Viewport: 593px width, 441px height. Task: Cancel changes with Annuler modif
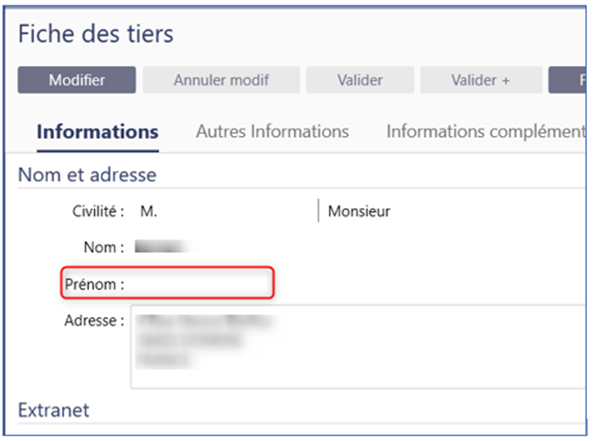tap(221, 80)
